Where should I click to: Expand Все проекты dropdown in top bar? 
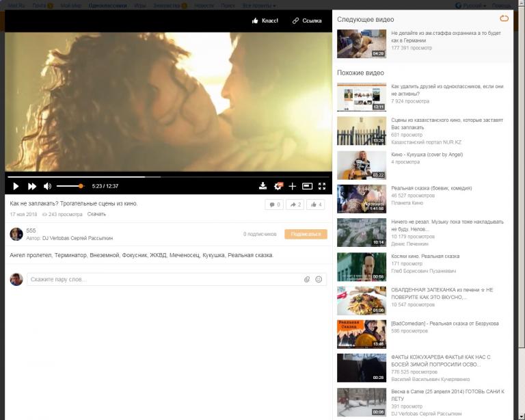coord(259,5)
